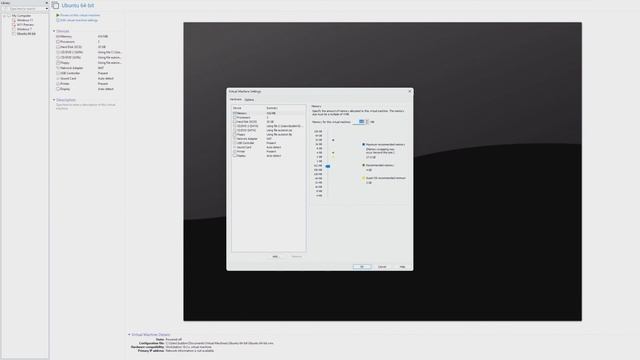The height and width of the screenshot is (360, 640).
Task: Collapse the Virtual Machine Details section
Action: tap(129, 334)
